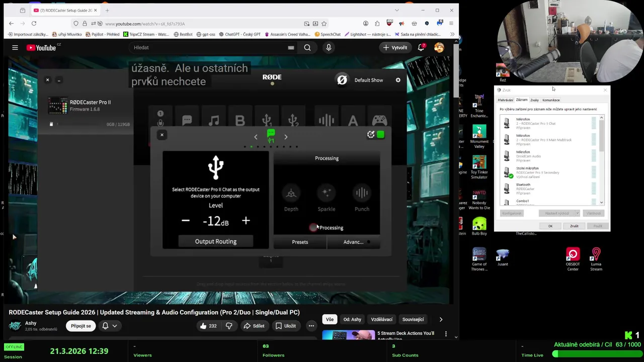The image size is (644, 362).
Task: Go to YouTube home via logo
Action: 42,47
